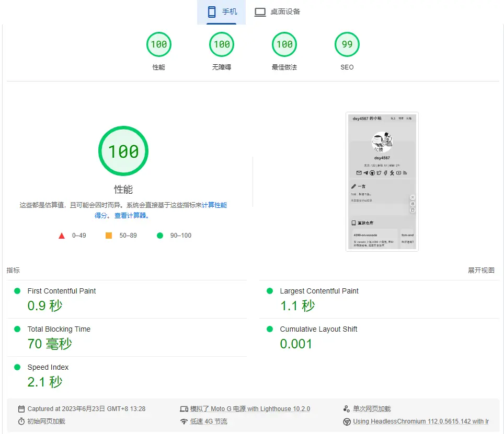Click the Wi-Fi icon beside 低速 4G 节流
Viewport: 504px width, 434px height.
pos(184,421)
